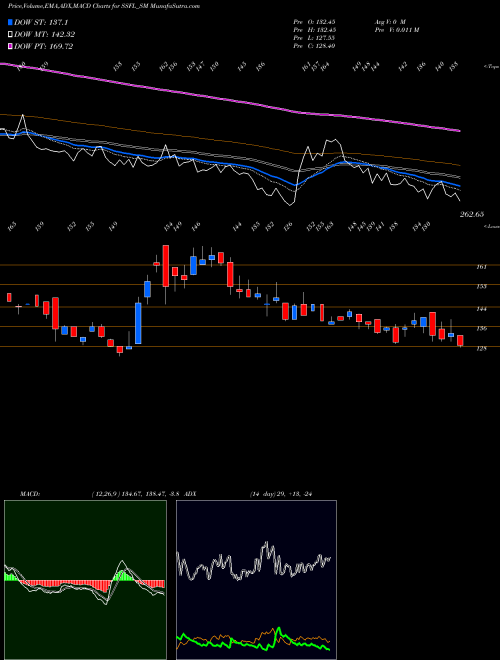This screenshot has width=500, height=660.
Task: Click the 128 price level label
Action: [481, 348]
